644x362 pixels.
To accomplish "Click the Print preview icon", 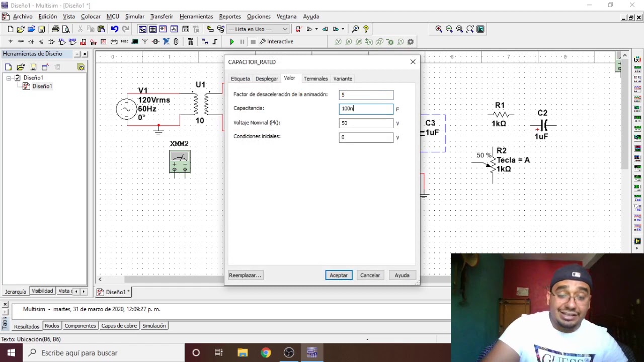I will (66, 29).
